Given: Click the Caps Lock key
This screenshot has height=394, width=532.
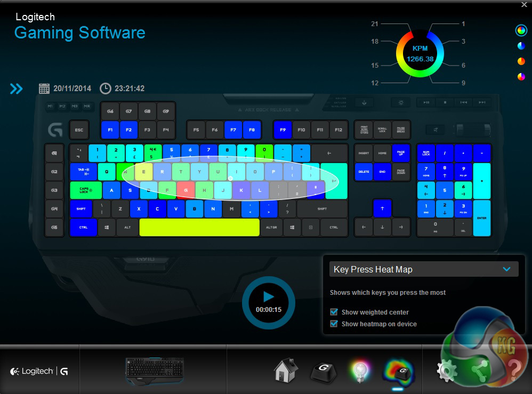Looking at the screenshot, I should [x=86, y=190].
